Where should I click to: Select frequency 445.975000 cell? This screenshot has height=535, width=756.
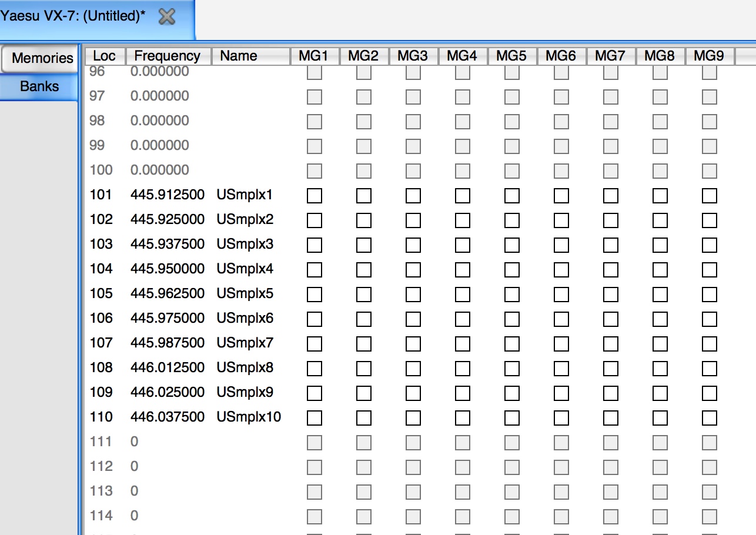coord(168,318)
